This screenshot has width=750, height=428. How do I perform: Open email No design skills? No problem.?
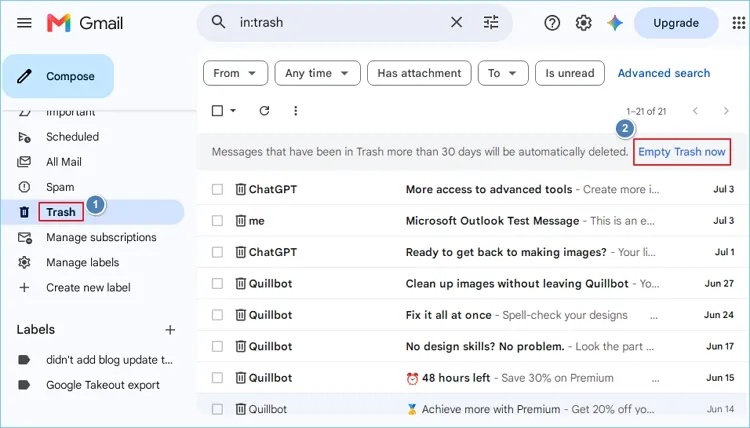point(473,346)
